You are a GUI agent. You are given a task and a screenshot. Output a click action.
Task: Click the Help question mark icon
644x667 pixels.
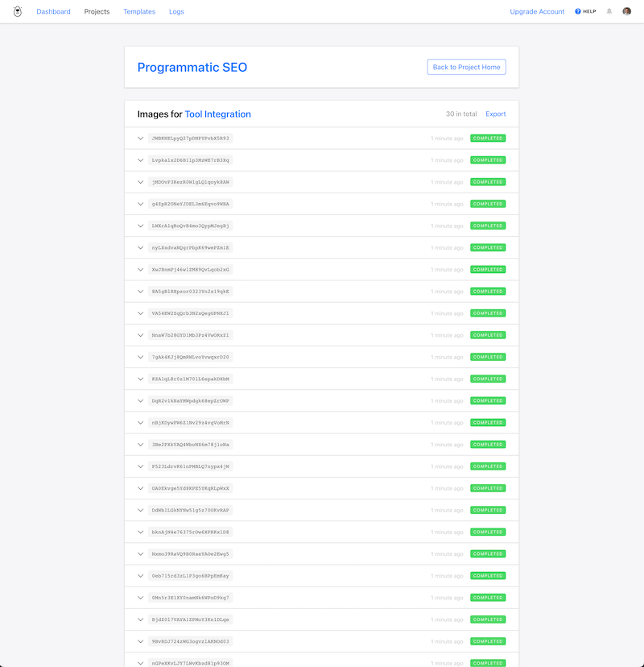point(578,11)
